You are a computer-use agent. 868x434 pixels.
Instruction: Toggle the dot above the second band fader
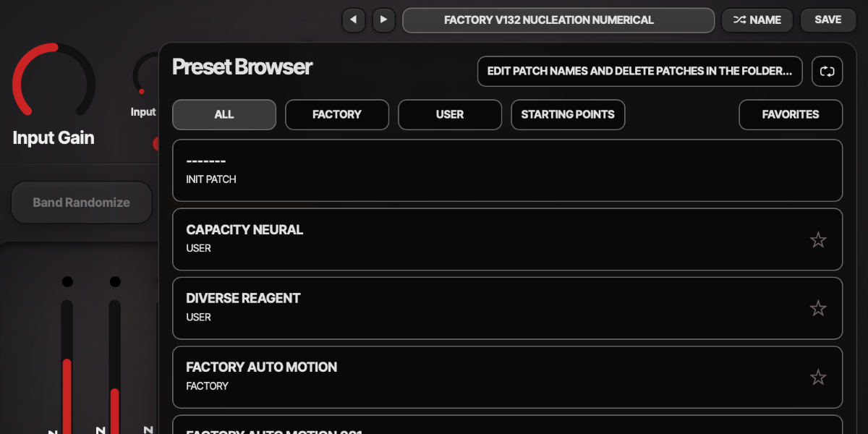click(115, 281)
